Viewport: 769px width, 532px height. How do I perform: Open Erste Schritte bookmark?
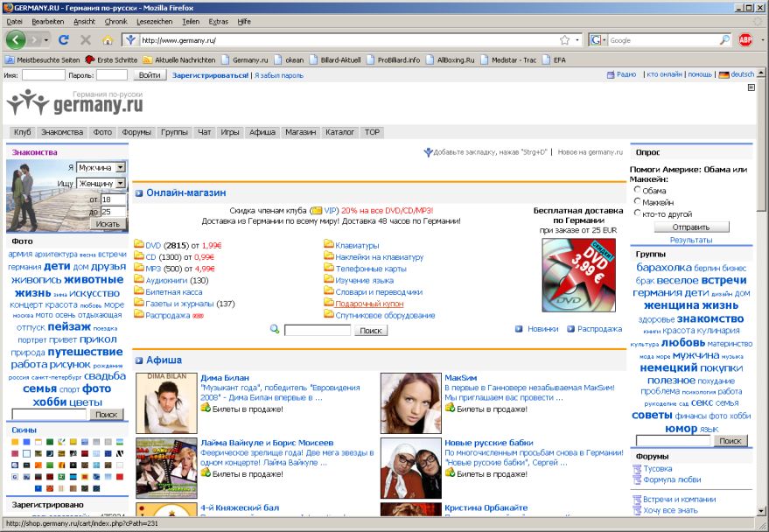(111, 59)
